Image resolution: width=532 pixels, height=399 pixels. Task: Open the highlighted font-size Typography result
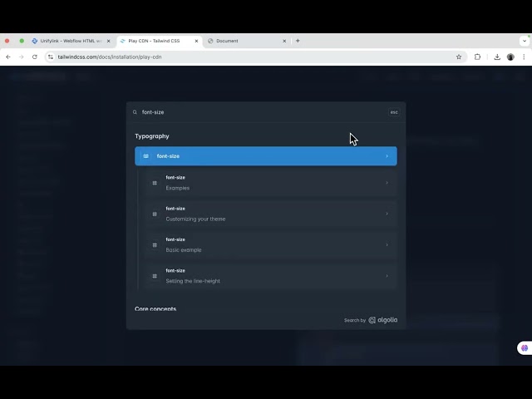pos(266,156)
